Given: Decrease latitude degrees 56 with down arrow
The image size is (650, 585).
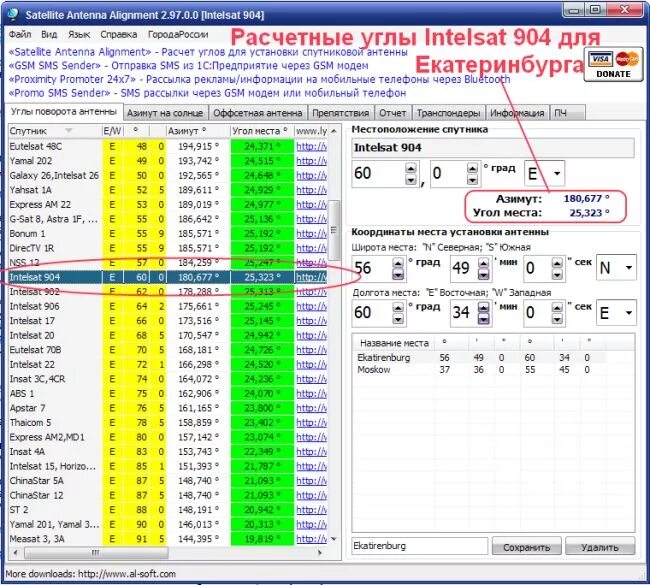Looking at the screenshot, I should (398, 274).
